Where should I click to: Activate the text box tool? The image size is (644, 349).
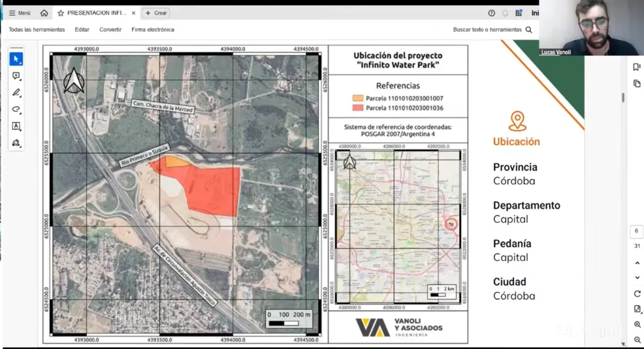coord(16,126)
